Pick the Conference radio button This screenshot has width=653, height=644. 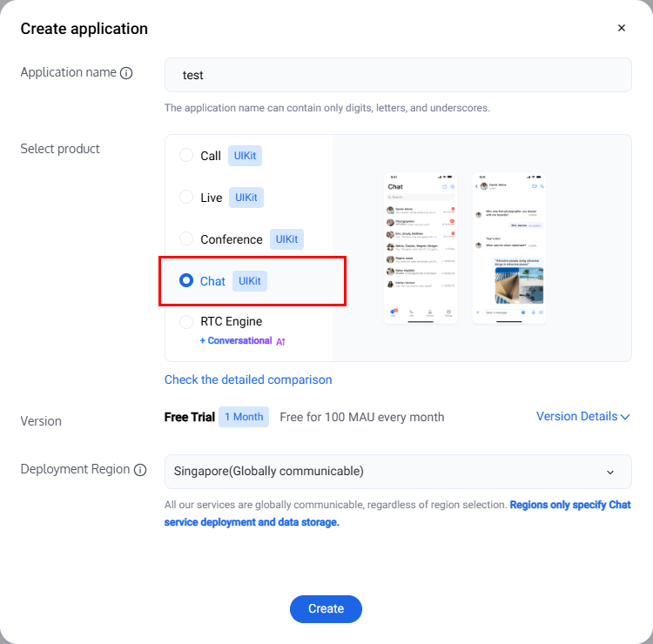point(186,238)
